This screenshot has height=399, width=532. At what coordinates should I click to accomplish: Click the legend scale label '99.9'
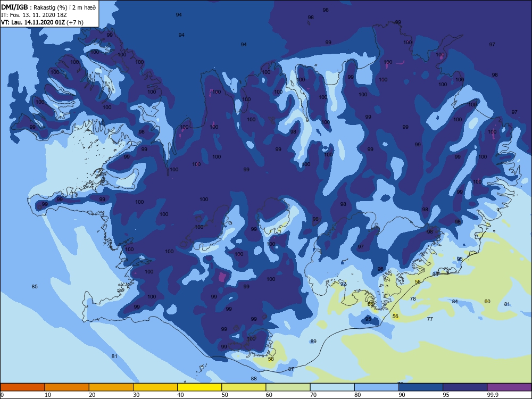[492, 395]
